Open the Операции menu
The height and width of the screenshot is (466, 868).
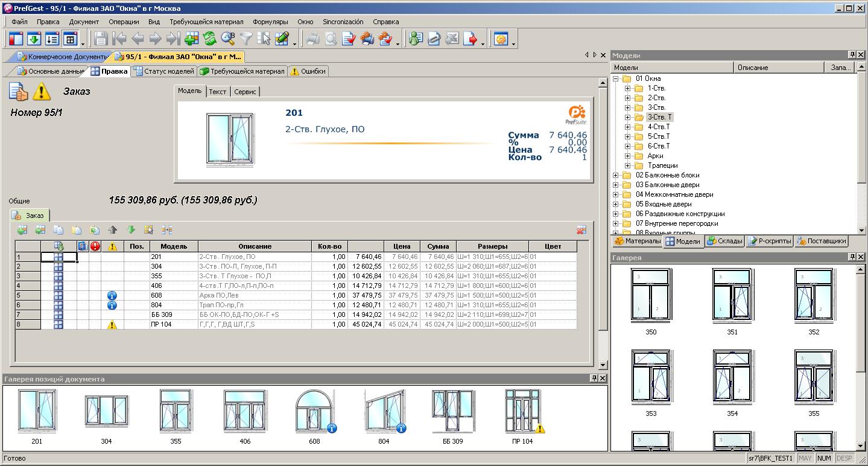click(124, 22)
